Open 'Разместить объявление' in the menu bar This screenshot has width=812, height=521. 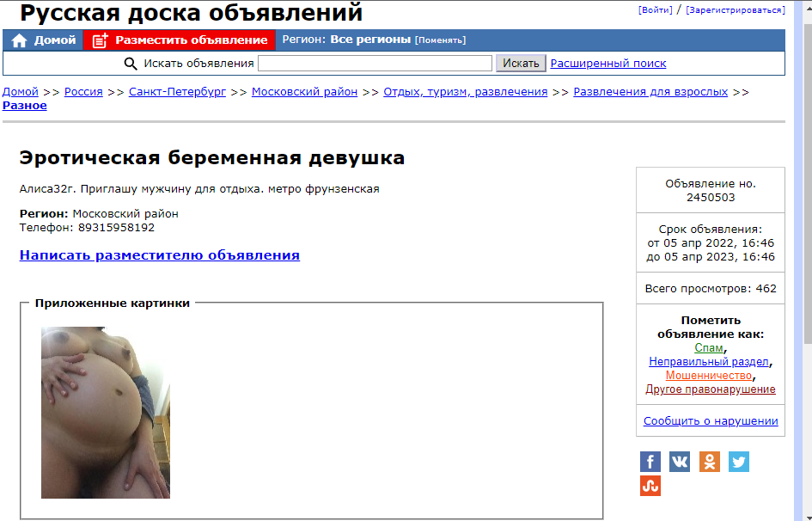(x=191, y=40)
